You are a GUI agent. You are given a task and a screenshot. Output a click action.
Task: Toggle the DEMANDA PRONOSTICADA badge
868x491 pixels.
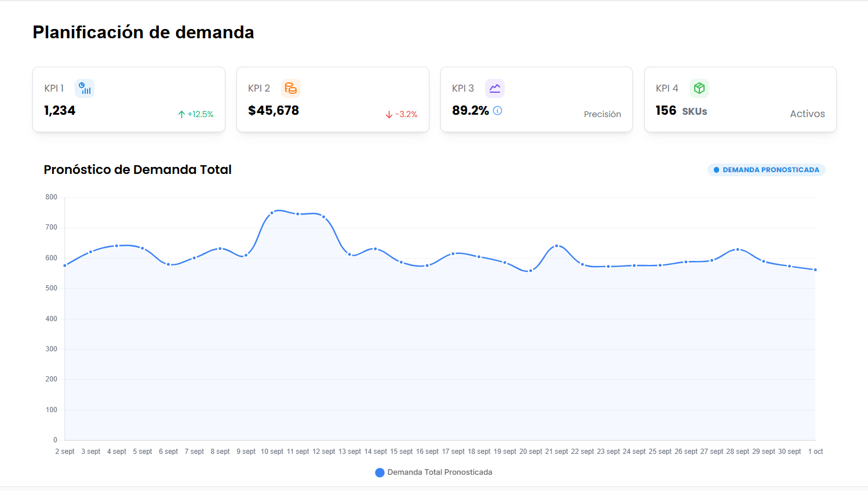766,169
